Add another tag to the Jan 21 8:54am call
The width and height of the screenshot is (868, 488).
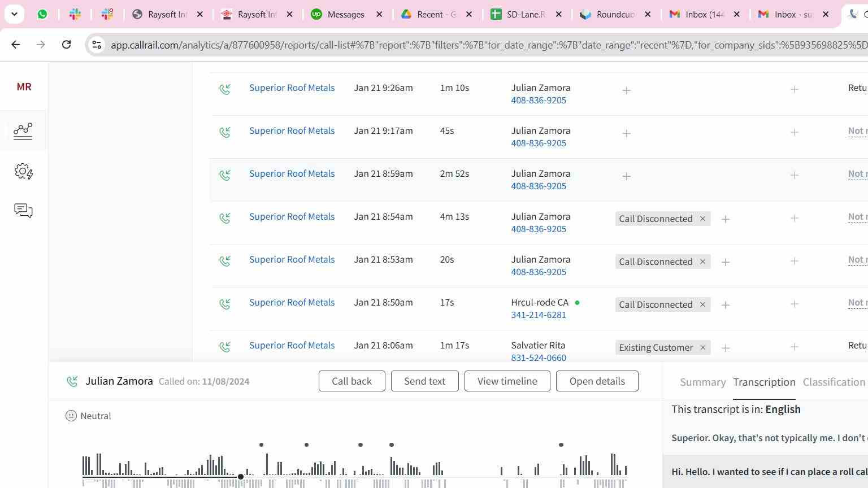click(726, 219)
